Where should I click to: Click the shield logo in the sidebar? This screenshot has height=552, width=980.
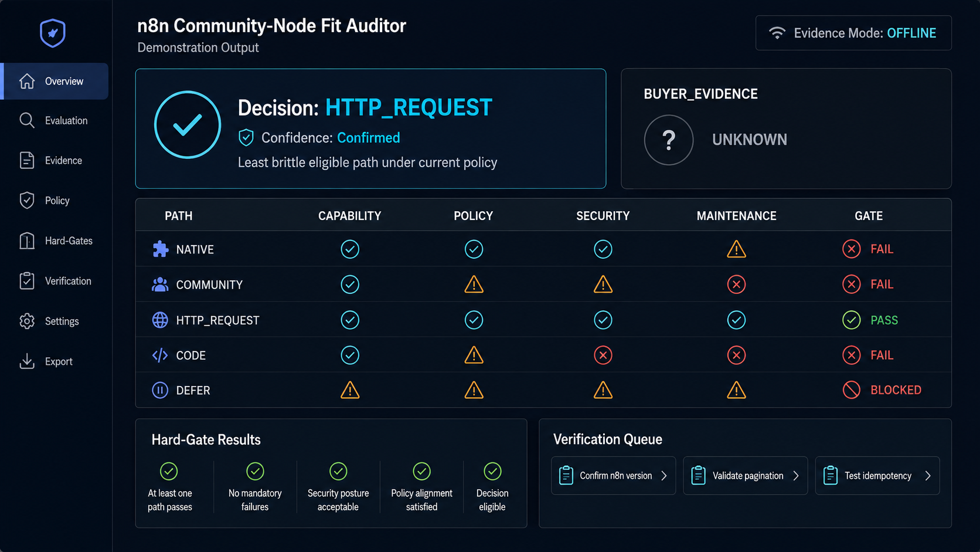pos(53,33)
